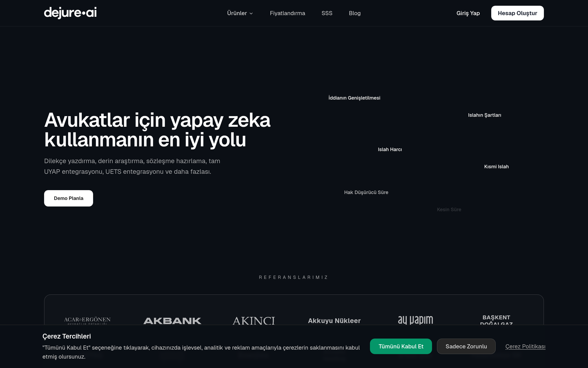Open the Fiyatlandırma page
This screenshot has width=588, height=368.
click(x=287, y=13)
